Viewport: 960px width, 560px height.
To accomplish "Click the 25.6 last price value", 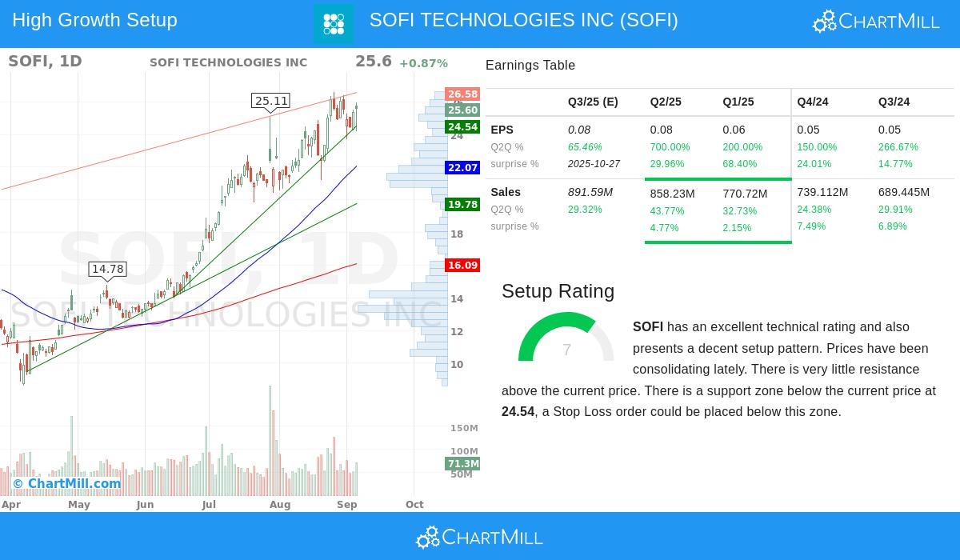I will 374,62.
